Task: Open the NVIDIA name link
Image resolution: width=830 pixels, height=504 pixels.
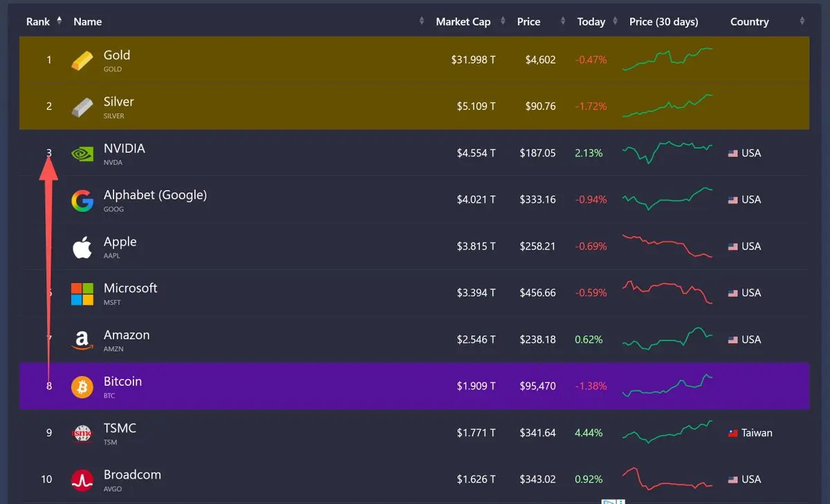Action: (x=124, y=149)
